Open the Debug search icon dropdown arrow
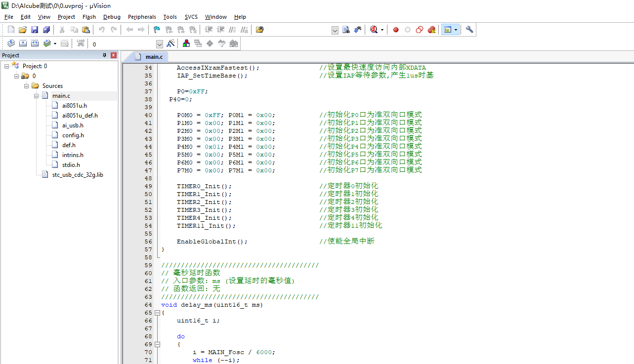634x364 pixels. 382,30
